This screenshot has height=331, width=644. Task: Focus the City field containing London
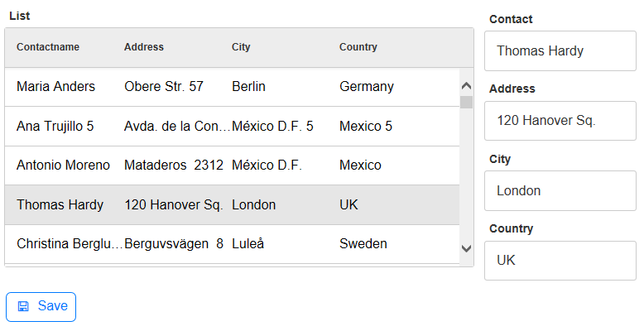pos(560,191)
